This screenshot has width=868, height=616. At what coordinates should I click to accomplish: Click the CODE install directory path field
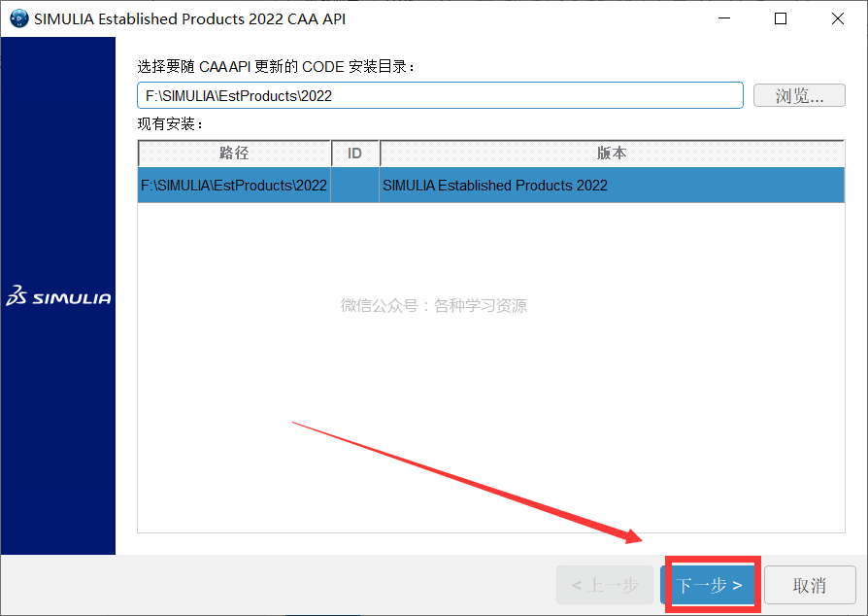coord(440,95)
